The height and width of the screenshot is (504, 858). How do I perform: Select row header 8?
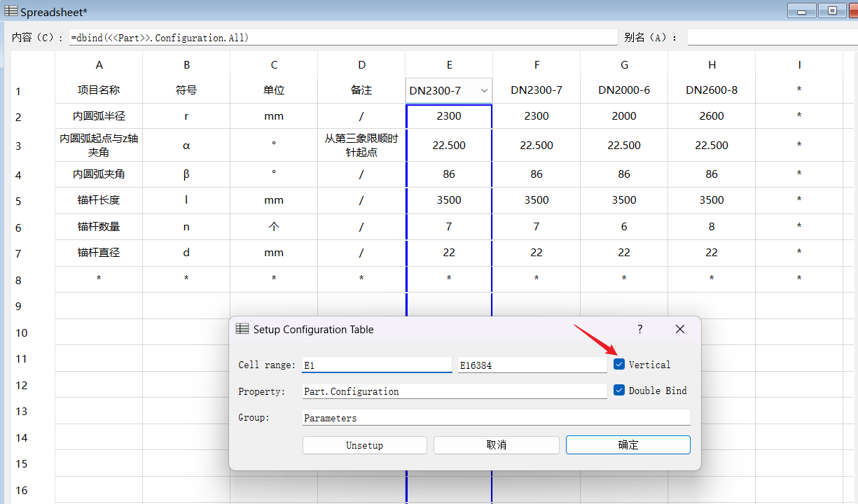[x=18, y=280]
